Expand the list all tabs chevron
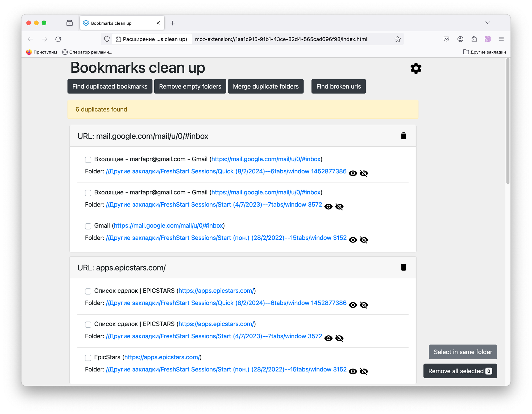This screenshot has height=414, width=532. 487,23
